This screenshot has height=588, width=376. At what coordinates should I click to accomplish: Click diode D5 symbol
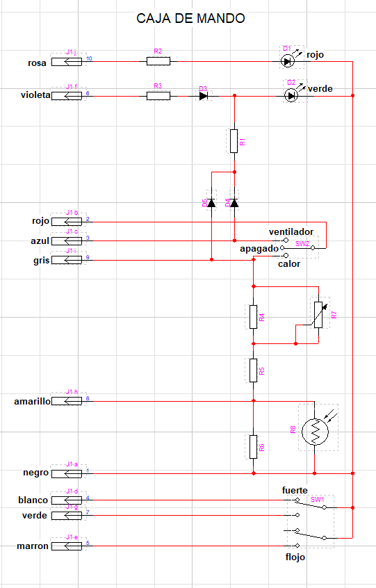pyautogui.click(x=211, y=203)
